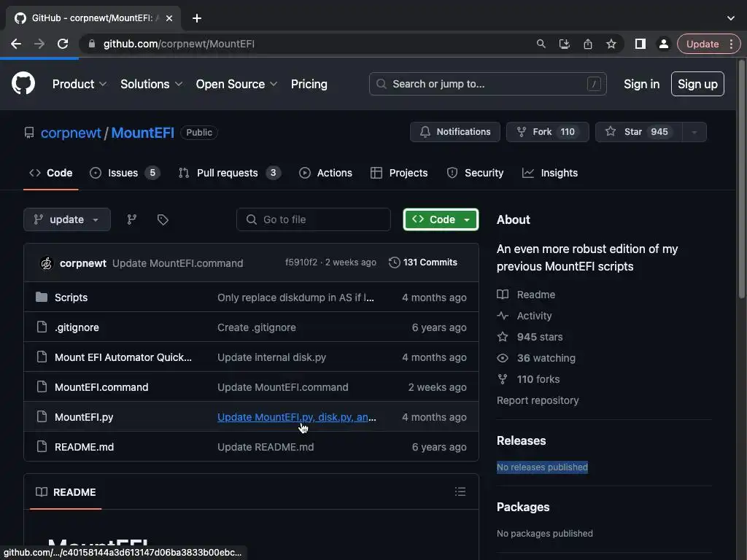Click the Chrome three-dot menu icon

coord(731,44)
